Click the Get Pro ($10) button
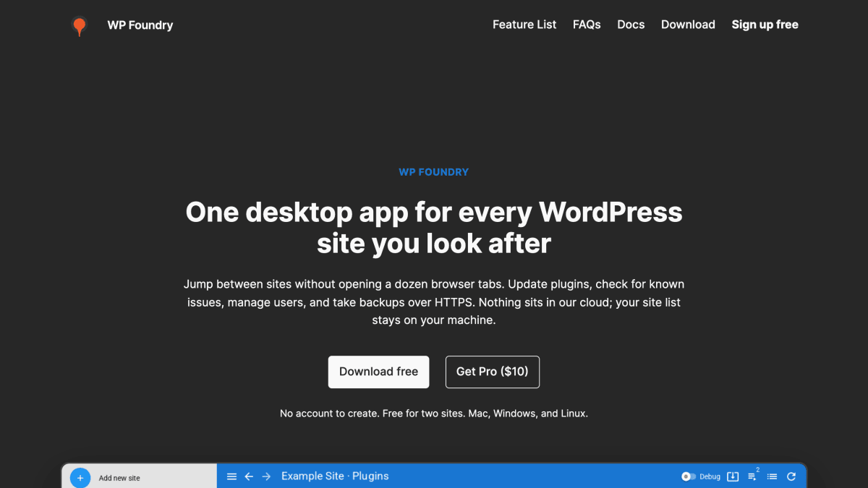This screenshot has height=488, width=868. tap(493, 372)
